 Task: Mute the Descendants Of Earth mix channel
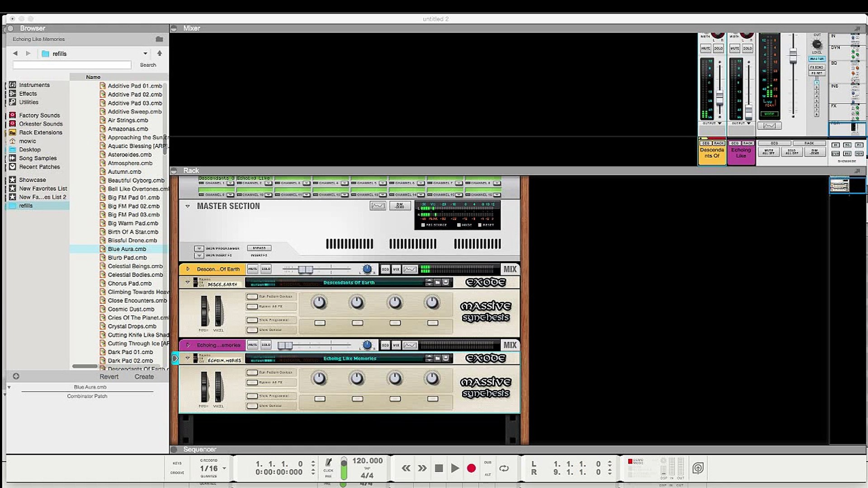[252, 269]
